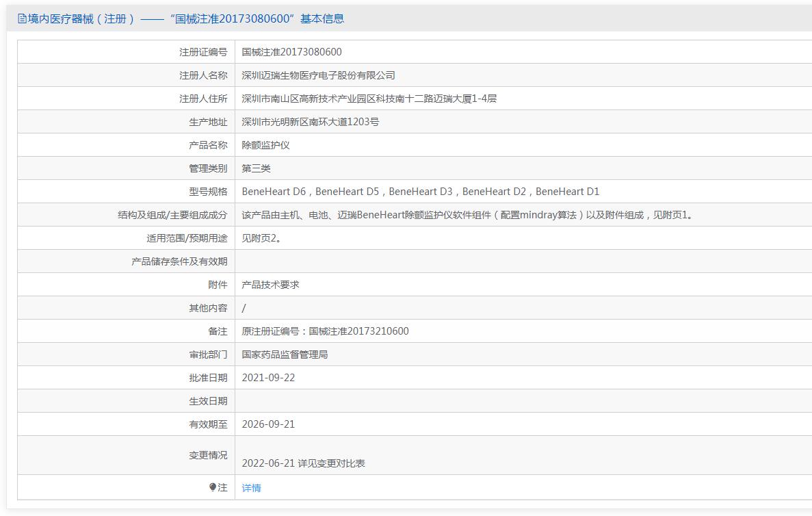Select the value 见附页2。
Viewport: 812px width, 516px height.
pos(261,238)
